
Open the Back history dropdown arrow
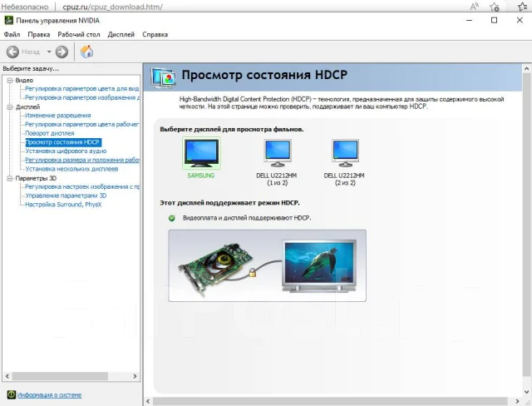point(49,52)
